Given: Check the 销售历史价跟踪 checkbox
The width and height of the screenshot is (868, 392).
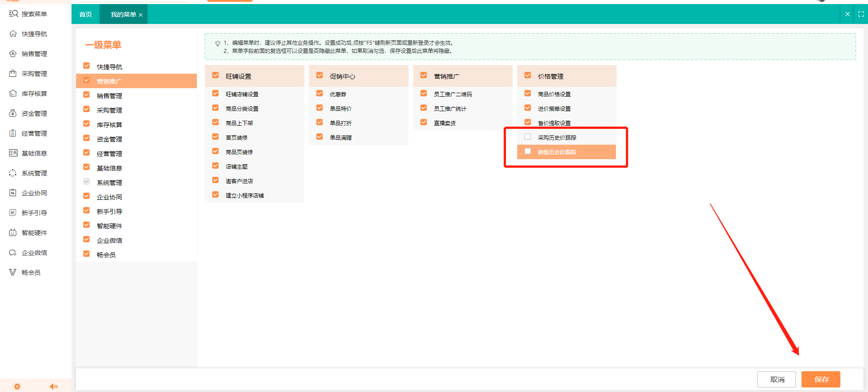Looking at the screenshot, I should [528, 151].
